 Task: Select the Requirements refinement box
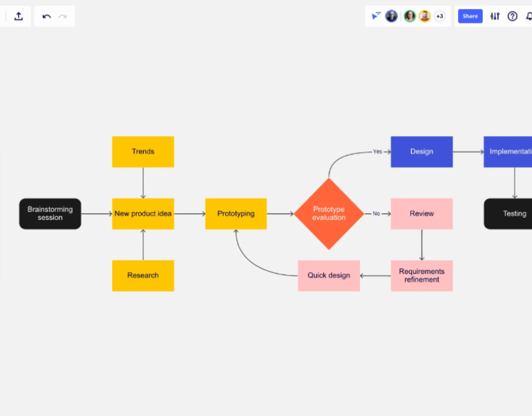tap(421, 276)
